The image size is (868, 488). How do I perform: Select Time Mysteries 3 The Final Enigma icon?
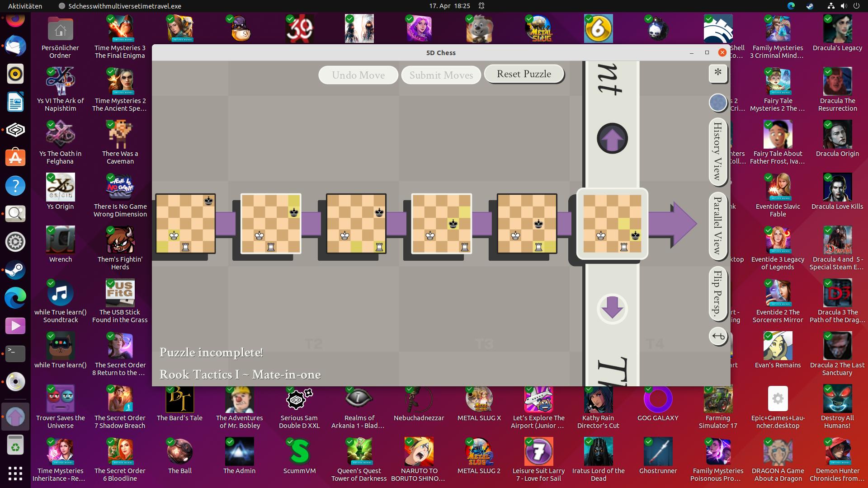120,38
